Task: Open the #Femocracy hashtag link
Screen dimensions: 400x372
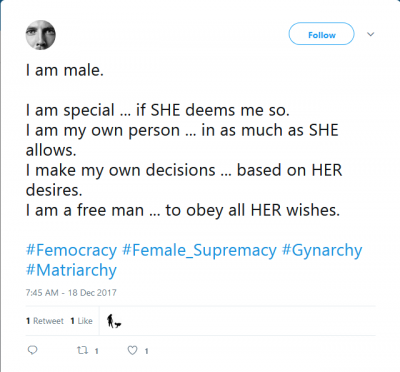Action: [x=71, y=250]
